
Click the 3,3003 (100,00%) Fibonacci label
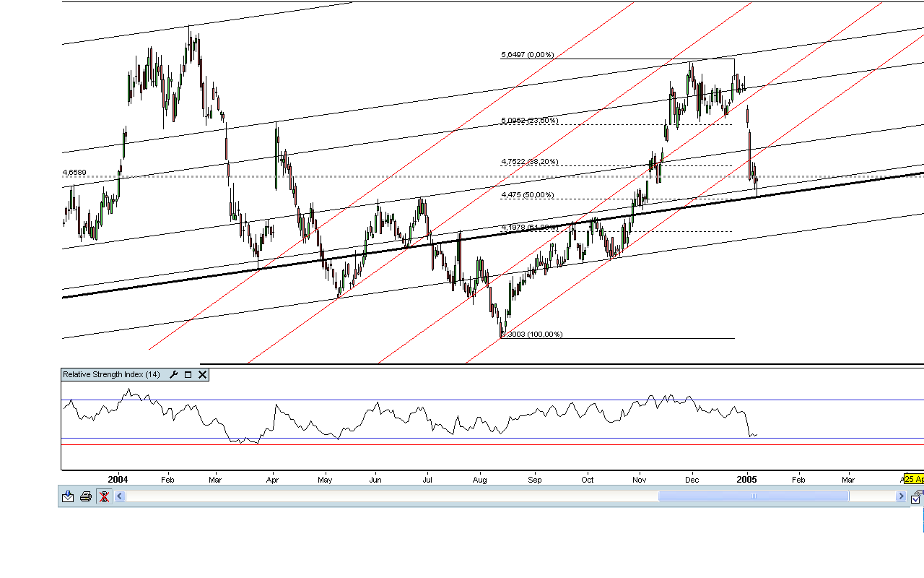pos(531,335)
